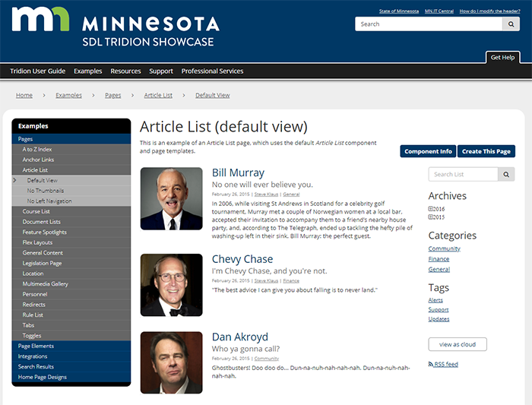
Task: Select Professional Services in the navigation bar
Action: (x=212, y=71)
